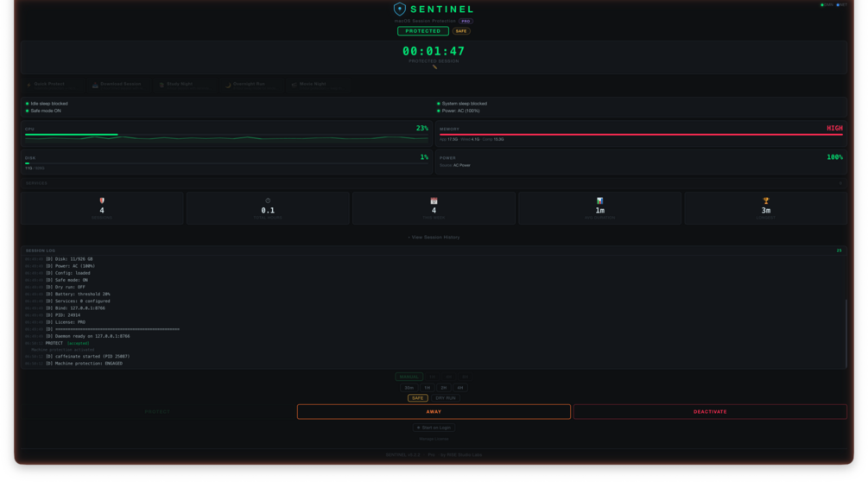Click the 'SENTINEL v5.2.2' footer text
Image resolution: width=868 pixels, height=482 pixels.
pos(402,455)
